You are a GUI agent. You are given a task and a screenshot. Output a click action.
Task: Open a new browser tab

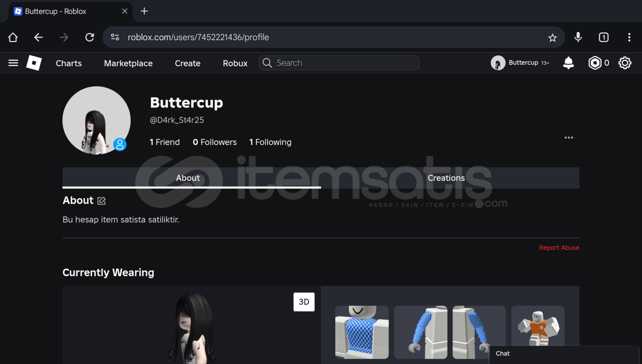pyautogui.click(x=144, y=11)
